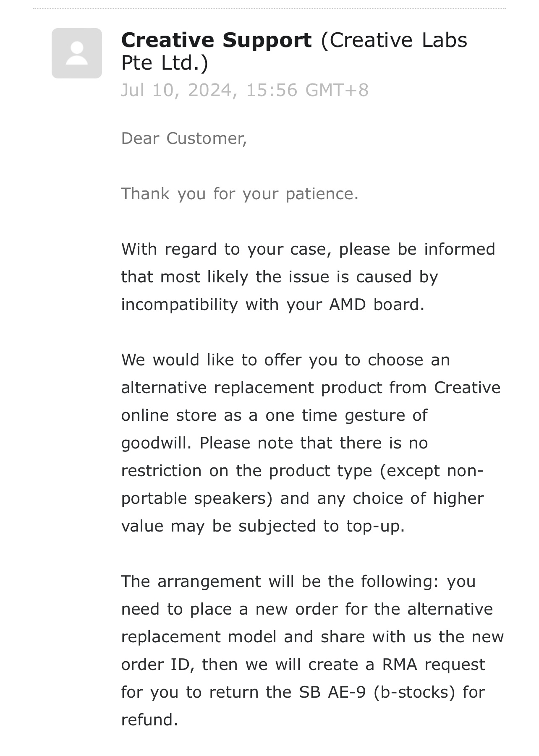Click 'Pte Ltd.)' under the sender name

[x=165, y=63]
